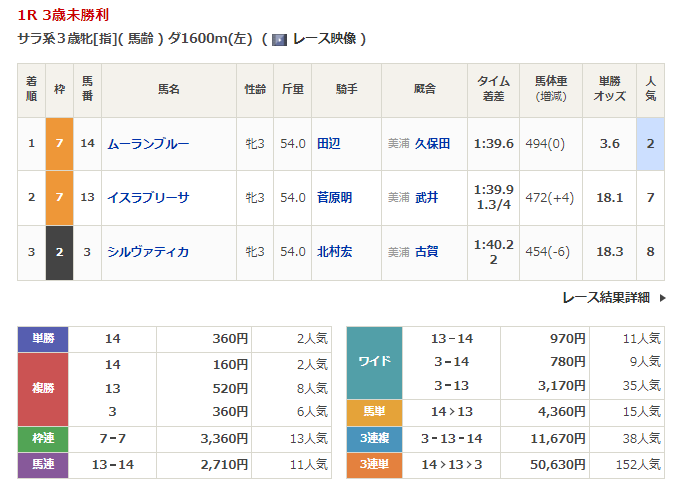Screen dimensions: 680x488
Task: Click the 枠連 payout label
Action: [42, 439]
